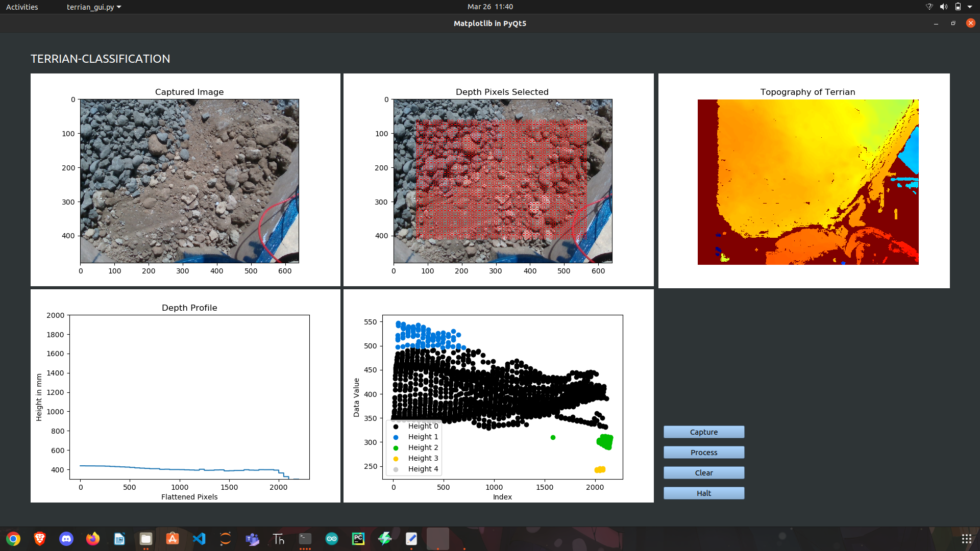
Task: Click the Halt button to stop processing
Action: [x=703, y=492]
